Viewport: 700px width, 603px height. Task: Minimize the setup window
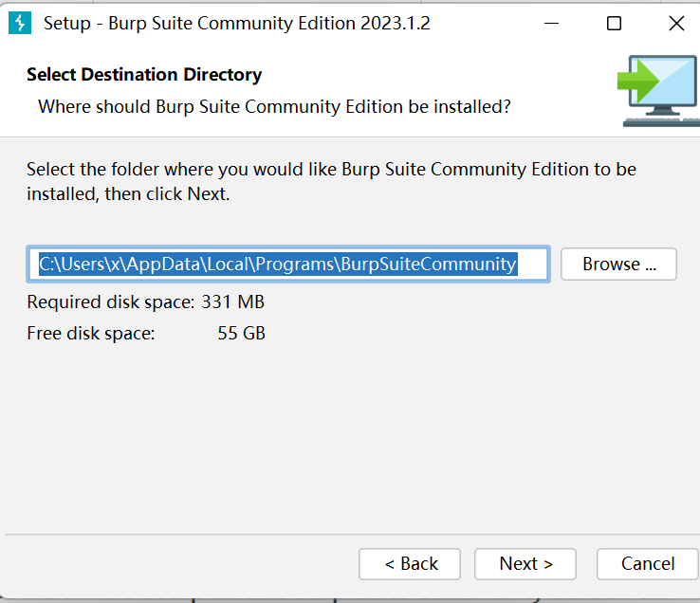tap(551, 23)
